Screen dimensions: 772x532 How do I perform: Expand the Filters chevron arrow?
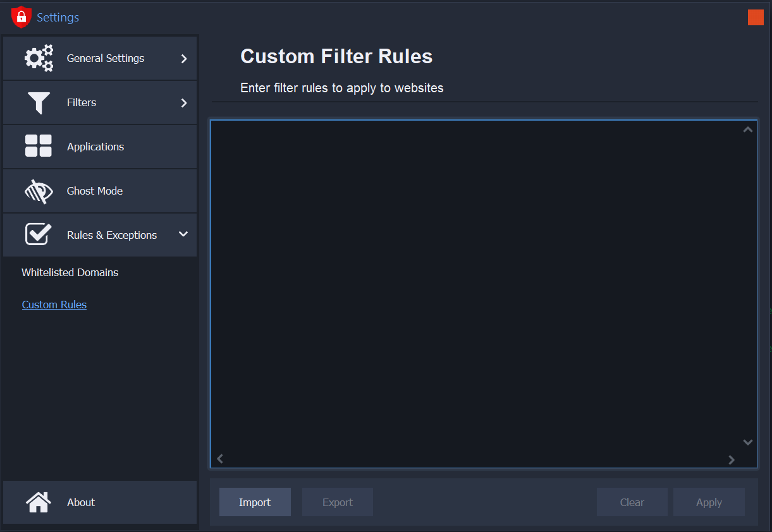coord(184,102)
